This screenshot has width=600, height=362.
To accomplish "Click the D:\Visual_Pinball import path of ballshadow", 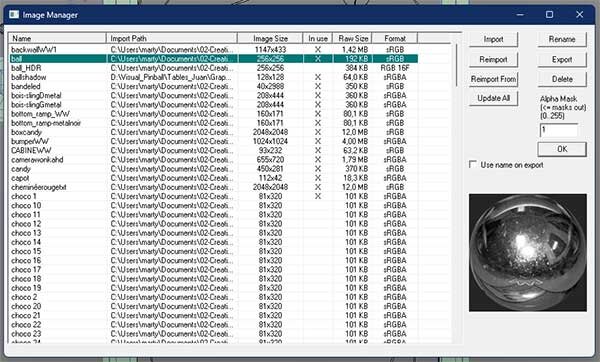I will click(x=171, y=77).
